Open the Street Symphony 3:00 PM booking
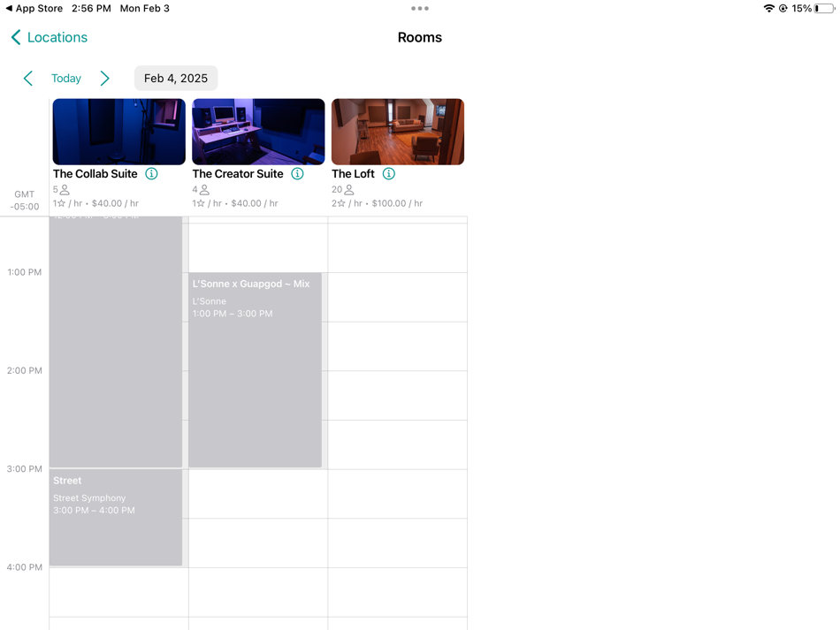Image resolution: width=840 pixels, height=630 pixels. (116, 517)
